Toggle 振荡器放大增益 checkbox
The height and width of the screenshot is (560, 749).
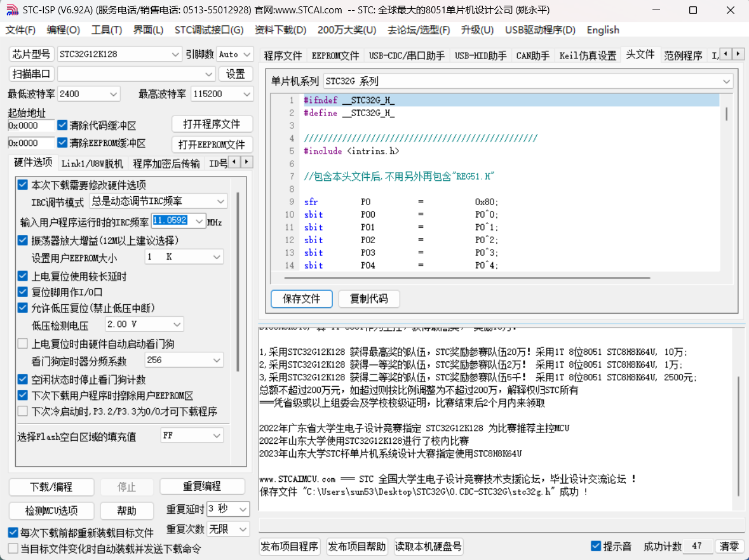22,240
